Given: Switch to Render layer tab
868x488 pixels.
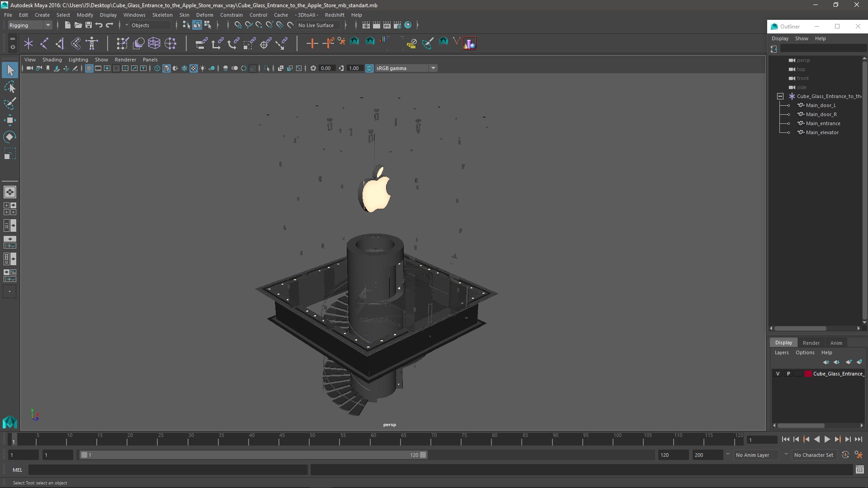Looking at the screenshot, I should tap(811, 343).
